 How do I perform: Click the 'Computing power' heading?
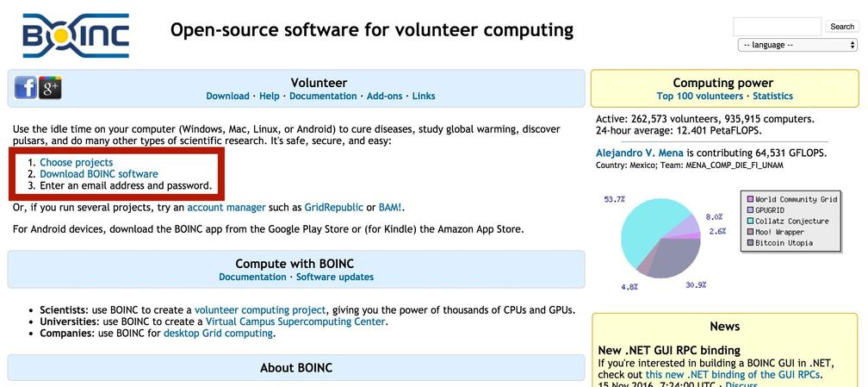(723, 83)
